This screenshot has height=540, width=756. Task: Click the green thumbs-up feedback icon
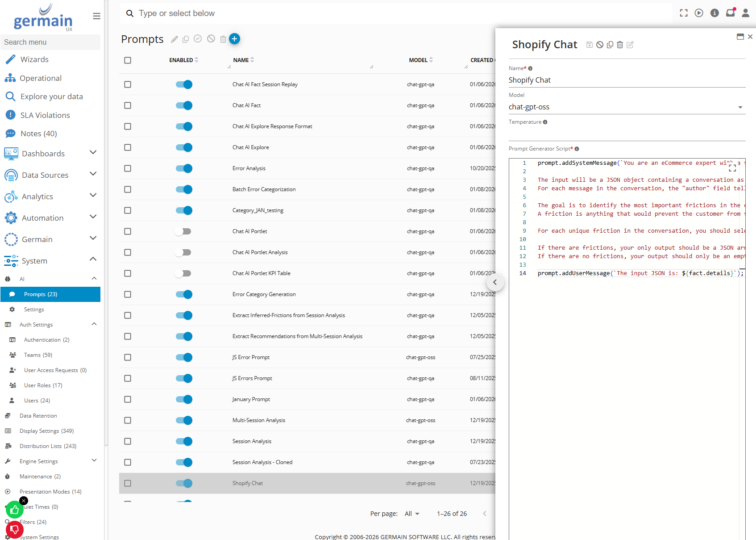[14, 510]
